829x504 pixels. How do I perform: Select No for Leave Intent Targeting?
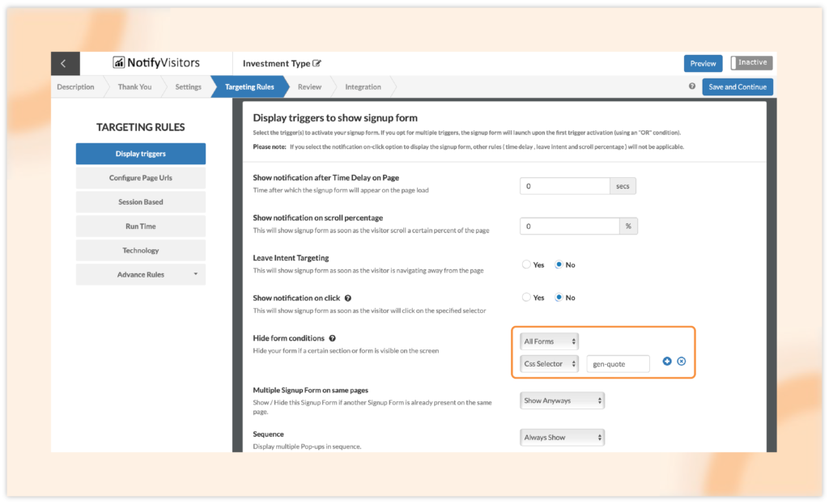click(559, 265)
